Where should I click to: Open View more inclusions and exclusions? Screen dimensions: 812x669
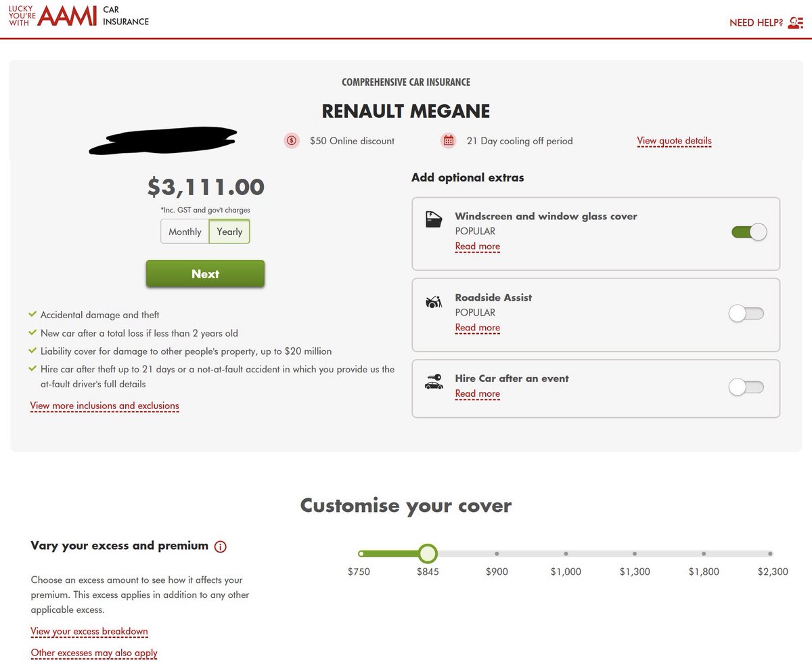105,406
